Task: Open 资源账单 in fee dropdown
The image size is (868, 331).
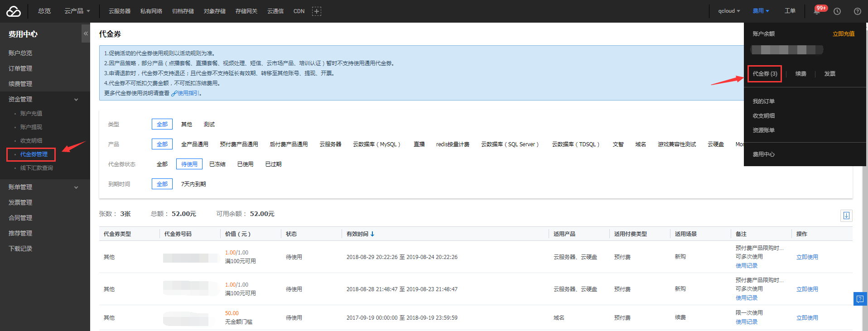Action: click(x=764, y=130)
